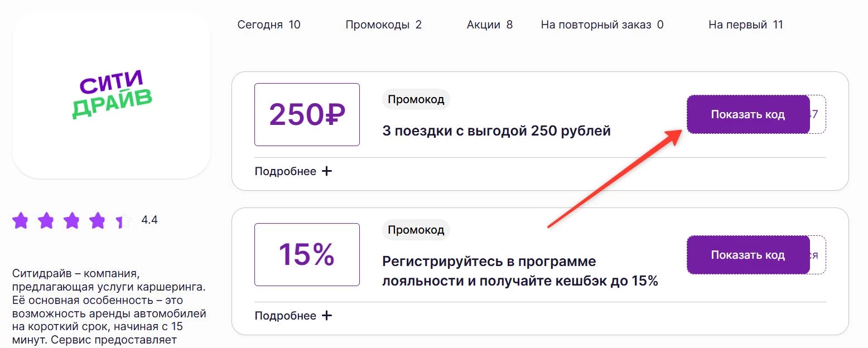Reveal the code for 3 поездки с выгодой offer
The height and width of the screenshot is (348, 868).
click(748, 114)
